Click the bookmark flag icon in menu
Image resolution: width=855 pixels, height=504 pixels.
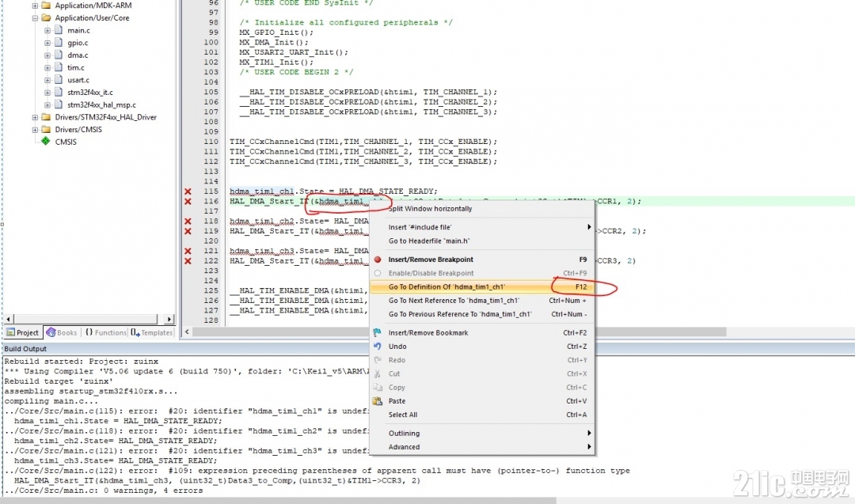point(378,332)
